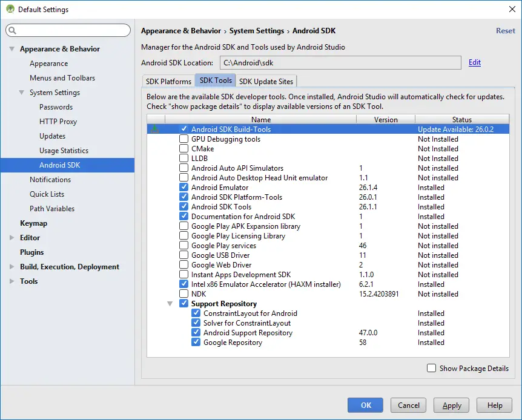Open HTTP Proxy settings
522x420 pixels.
58,122
